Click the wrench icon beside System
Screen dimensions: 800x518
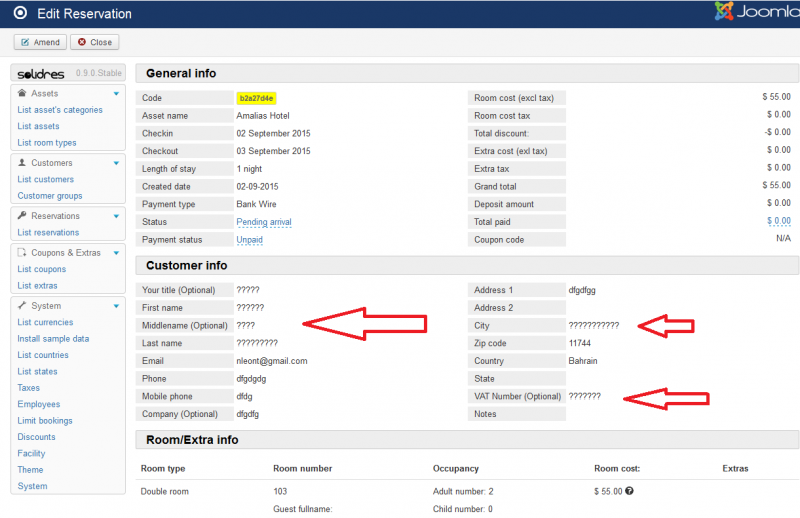point(23,305)
